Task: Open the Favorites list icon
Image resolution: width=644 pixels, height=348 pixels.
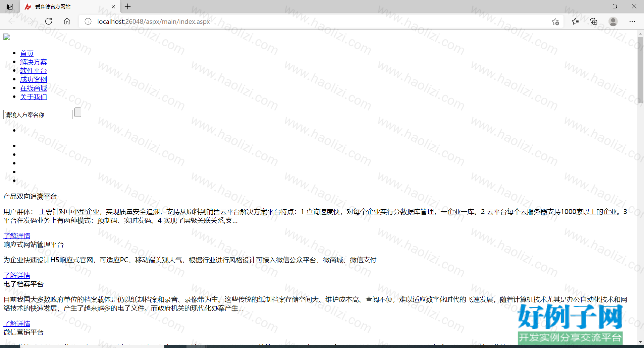Action: click(575, 21)
